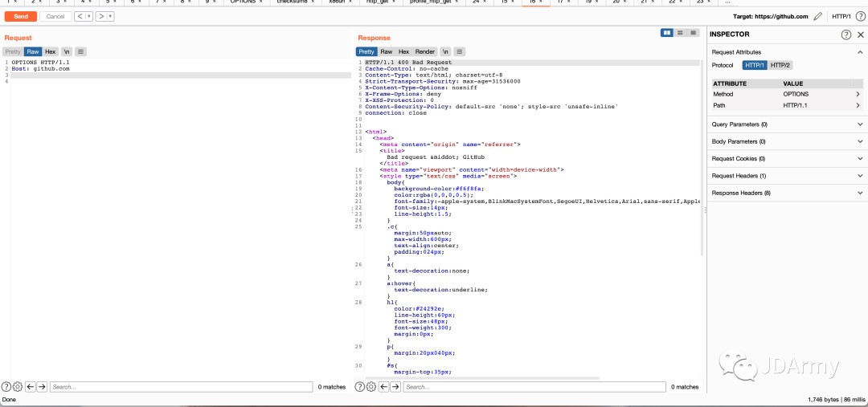The image size is (868, 407).
Task: Click the HTTP/1 protocol indicator in toolbar
Action: coord(841,17)
